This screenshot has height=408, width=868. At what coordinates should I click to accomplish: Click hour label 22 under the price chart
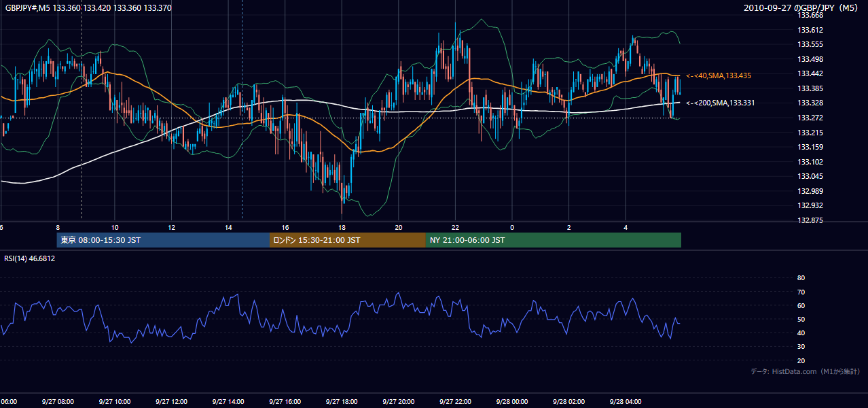tap(455, 228)
